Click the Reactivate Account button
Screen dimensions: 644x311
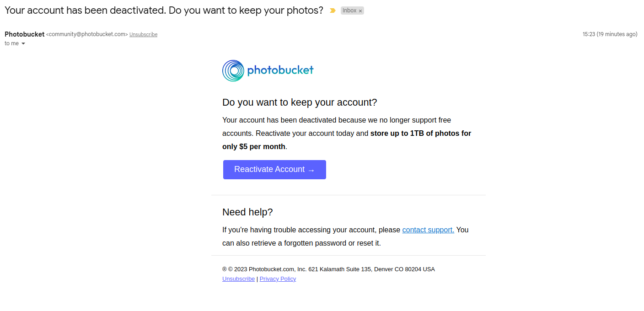pyautogui.click(x=274, y=170)
